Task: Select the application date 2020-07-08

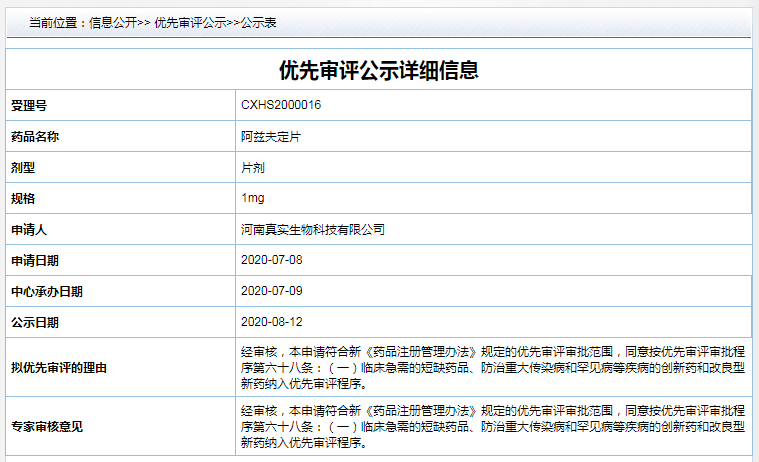Action: click(272, 260)
